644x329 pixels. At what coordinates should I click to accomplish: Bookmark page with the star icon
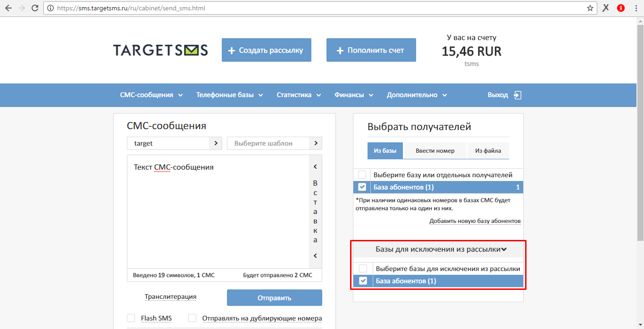590,8
